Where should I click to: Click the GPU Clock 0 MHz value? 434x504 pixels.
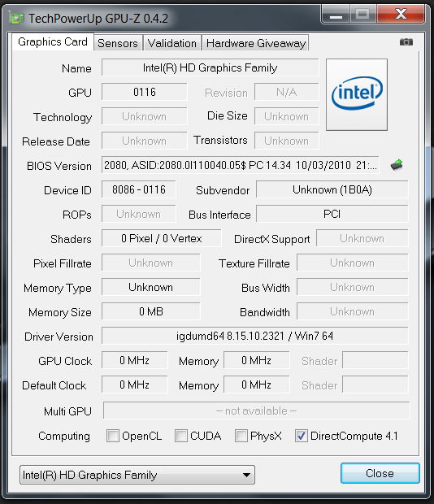[x=135, y=360]
